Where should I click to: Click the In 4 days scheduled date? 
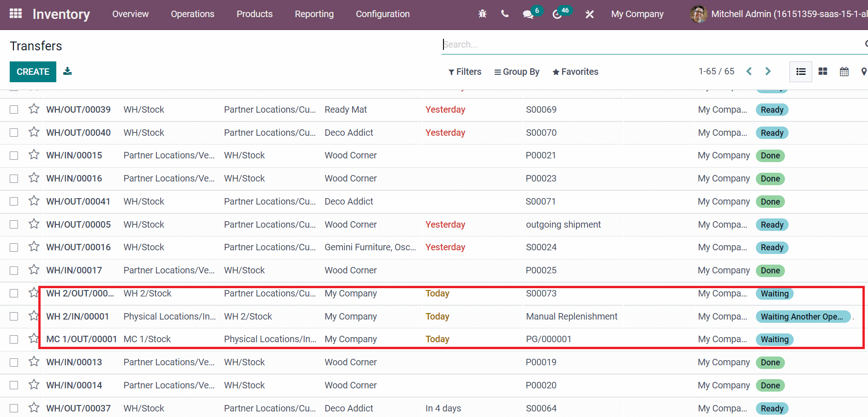coord(443,408)
